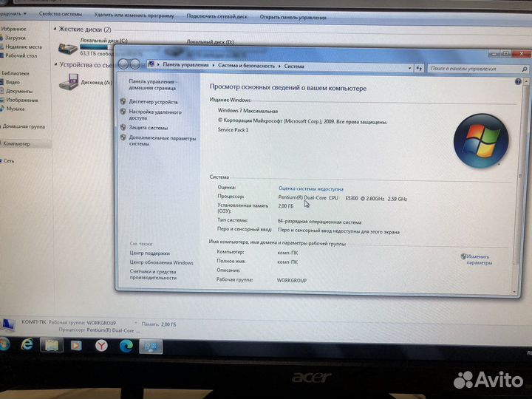This screenshot has height=399, width=532.
Task: Collapse Жесткие диски group in Explorer
Action: pos(55,29)
